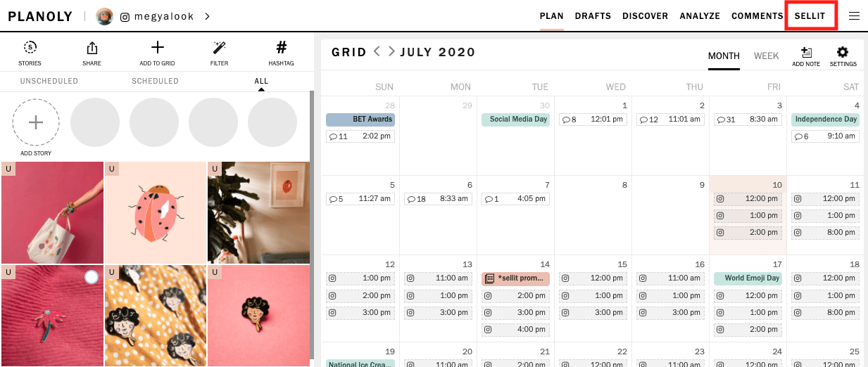This screenshot has width=868, height=367.
Task: Open the Analyze page link
Action: (x=700, y=16)
